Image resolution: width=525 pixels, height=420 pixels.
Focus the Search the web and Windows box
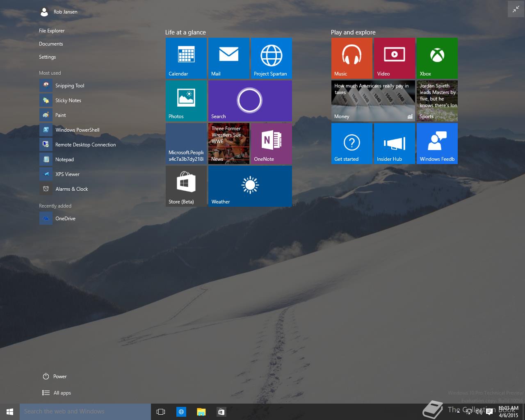coord(85,412)
